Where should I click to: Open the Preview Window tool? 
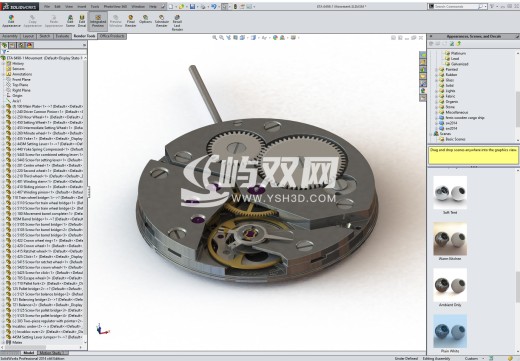(116, 21)
